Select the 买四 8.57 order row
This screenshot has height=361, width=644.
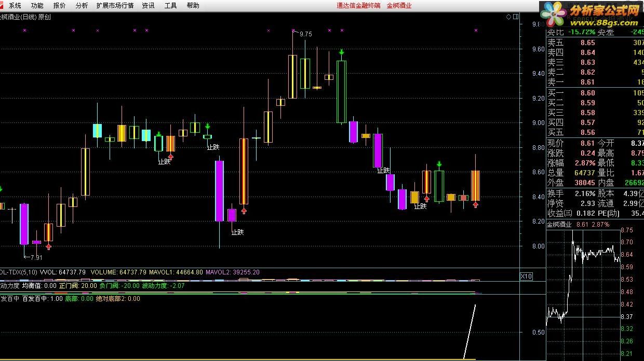(x=595, y=123)
